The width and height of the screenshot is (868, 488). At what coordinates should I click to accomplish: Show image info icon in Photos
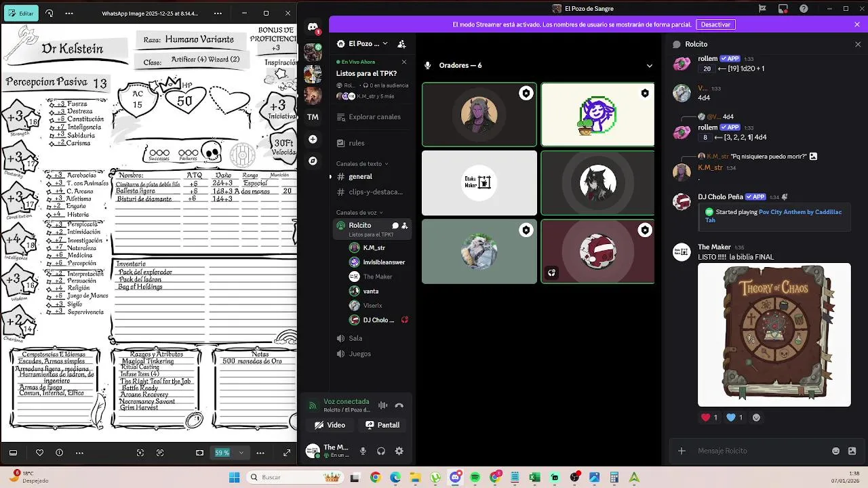point(60,453)
